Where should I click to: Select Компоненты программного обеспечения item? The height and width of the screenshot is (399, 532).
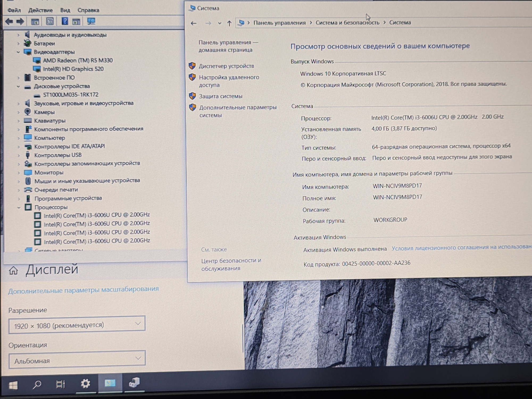[89, 129]
